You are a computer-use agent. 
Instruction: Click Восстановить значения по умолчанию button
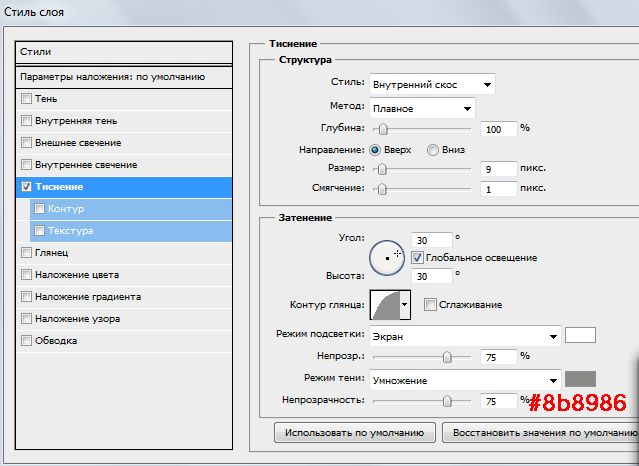click(x=540, y=433)
